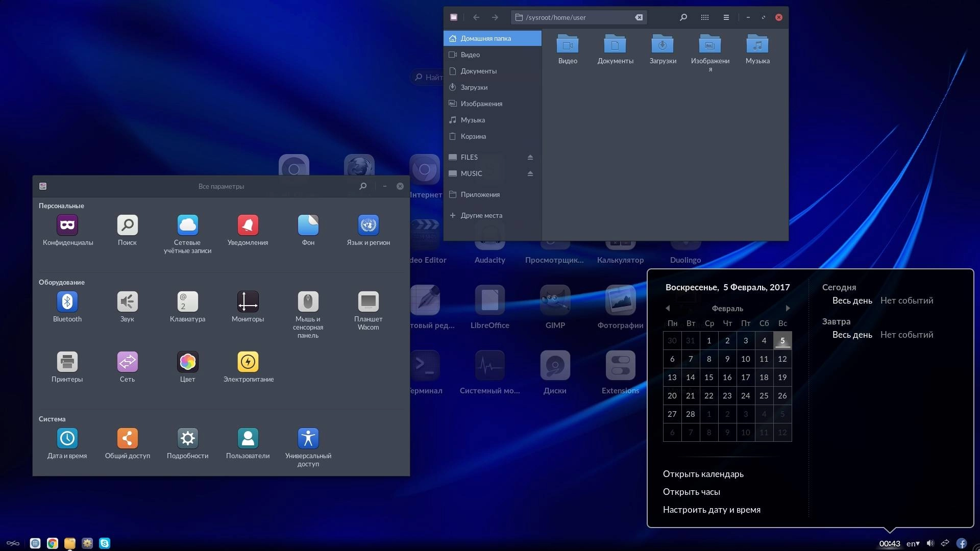The width and height of the screenshot is (980, 551).
Task: Search in Все параметры settings window
Action: 363,186
